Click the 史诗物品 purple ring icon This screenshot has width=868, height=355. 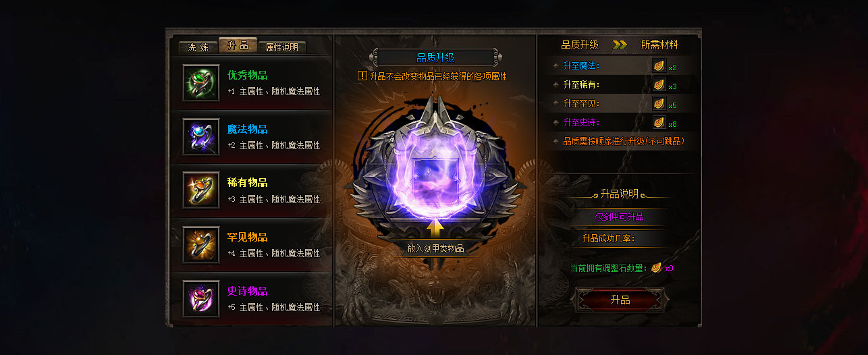coord(201,299)
